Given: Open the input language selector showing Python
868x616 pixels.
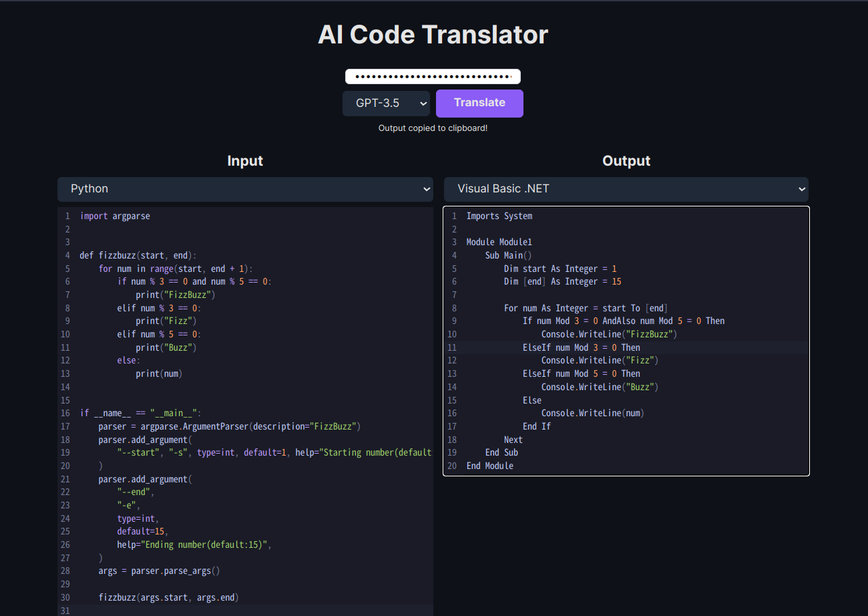Looking at the screenshot, I should coord(245,189).
